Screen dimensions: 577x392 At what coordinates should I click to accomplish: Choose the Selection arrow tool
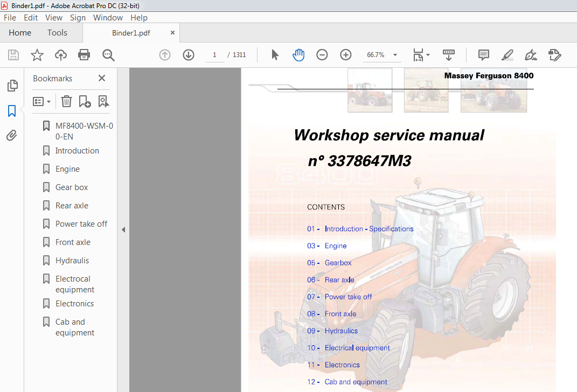click(275, 55)
